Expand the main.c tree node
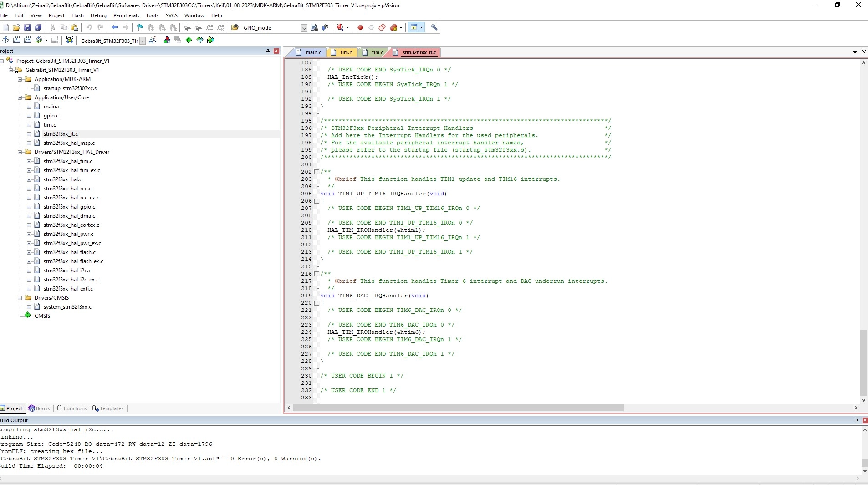 pos(29,107)
